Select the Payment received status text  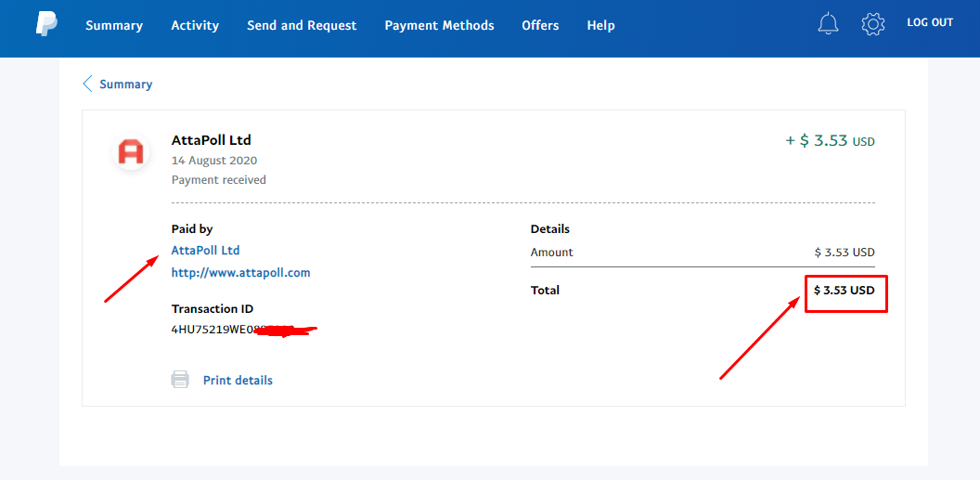[219, 180]
